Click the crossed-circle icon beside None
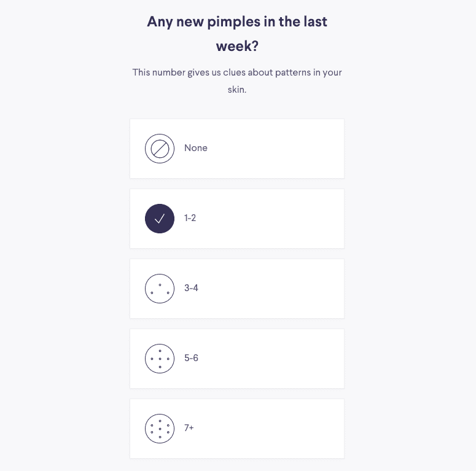Image resolution: width=476 pixels, height=471 pixels. [x=160, y=149]
